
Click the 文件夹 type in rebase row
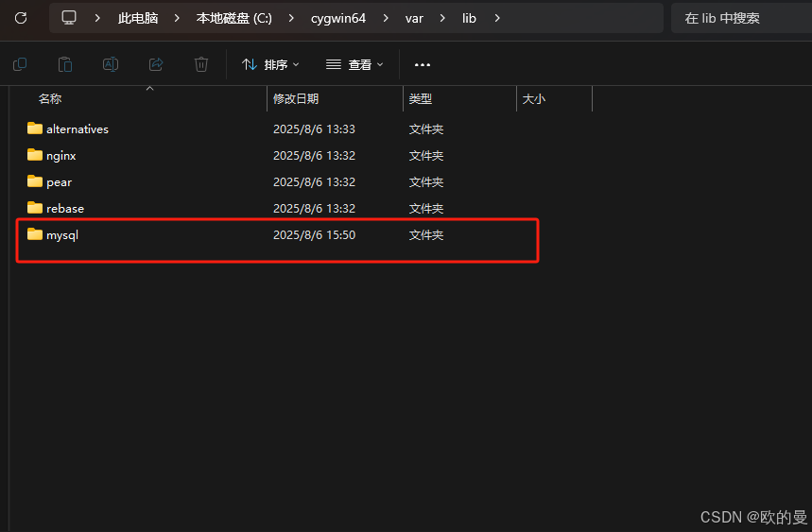[x=426, y=209]
